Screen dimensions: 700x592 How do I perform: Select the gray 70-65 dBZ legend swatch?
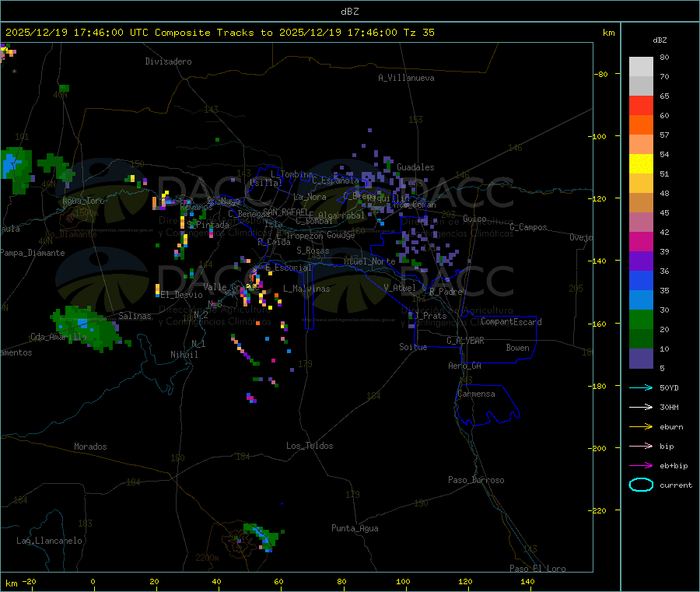641,86
